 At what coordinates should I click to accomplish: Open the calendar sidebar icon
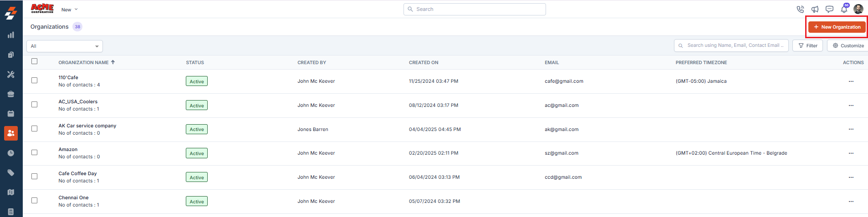(11, 114)
